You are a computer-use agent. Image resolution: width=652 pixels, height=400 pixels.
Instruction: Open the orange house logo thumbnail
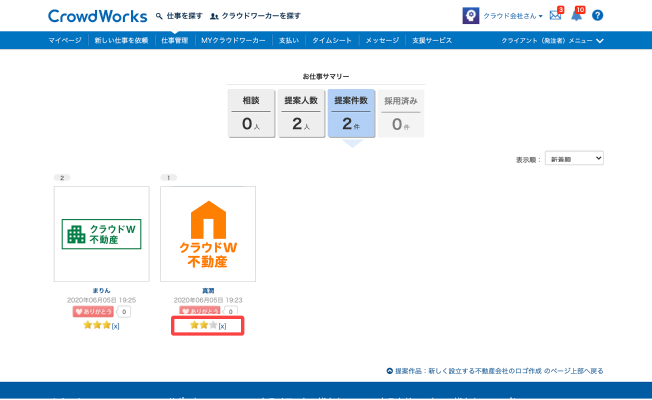(x=208, y=234)
